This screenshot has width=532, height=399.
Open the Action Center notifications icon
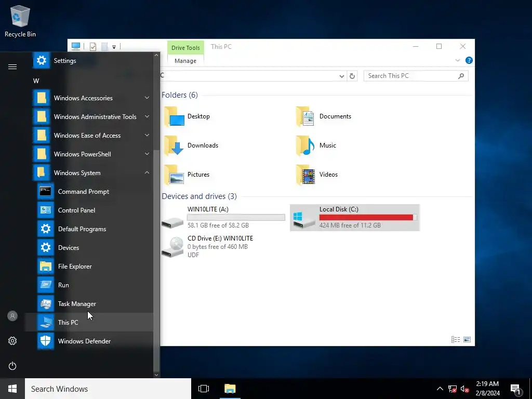[x=516, y=389]
